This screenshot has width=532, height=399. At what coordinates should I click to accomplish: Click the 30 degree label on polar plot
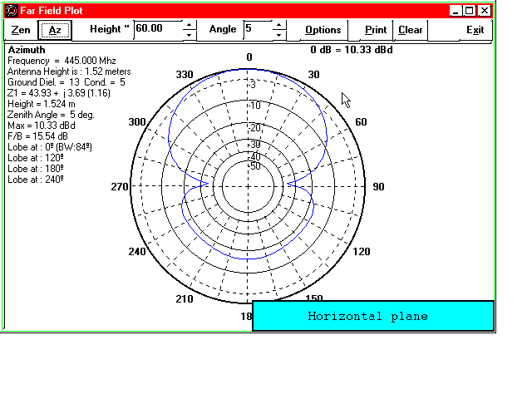(x=314, y=75)
